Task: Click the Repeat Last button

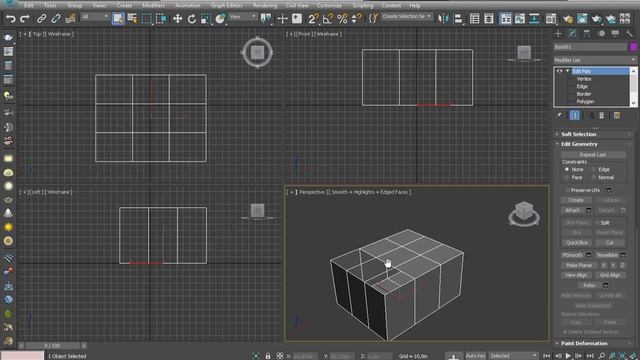Action: (593, 155)
